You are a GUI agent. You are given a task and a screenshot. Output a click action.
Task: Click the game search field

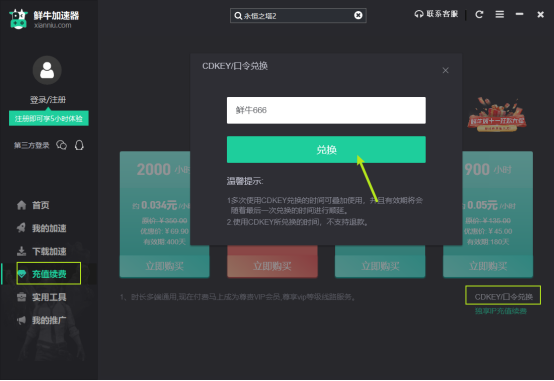tap(298, 16)
